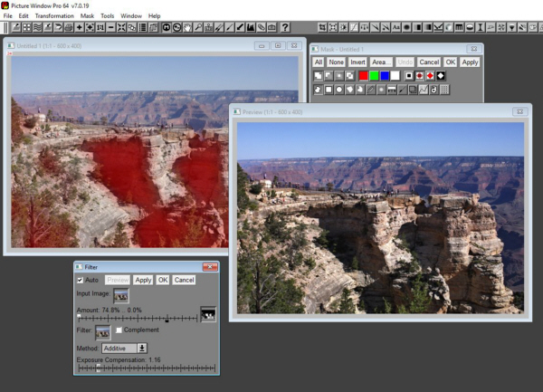The image size is (543, 392).
Task: Select the rectangle mask tool
Action: tap(329, 90)
